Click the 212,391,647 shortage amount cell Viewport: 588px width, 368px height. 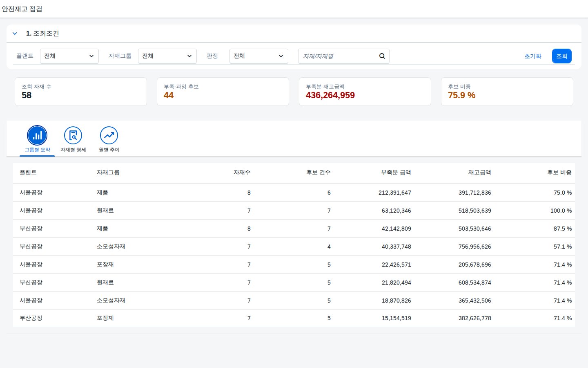(395, 193)
